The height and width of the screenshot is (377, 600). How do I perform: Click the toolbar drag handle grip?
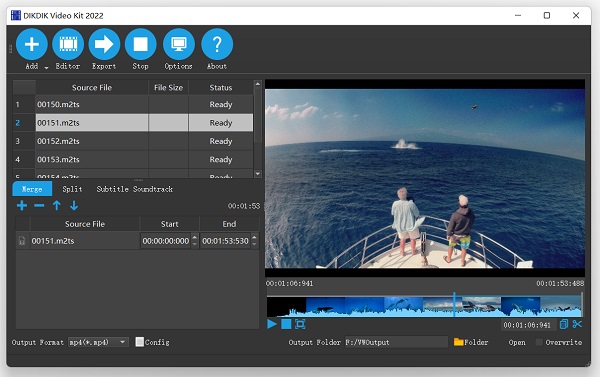pyautogui.click(x=10, y=49)
